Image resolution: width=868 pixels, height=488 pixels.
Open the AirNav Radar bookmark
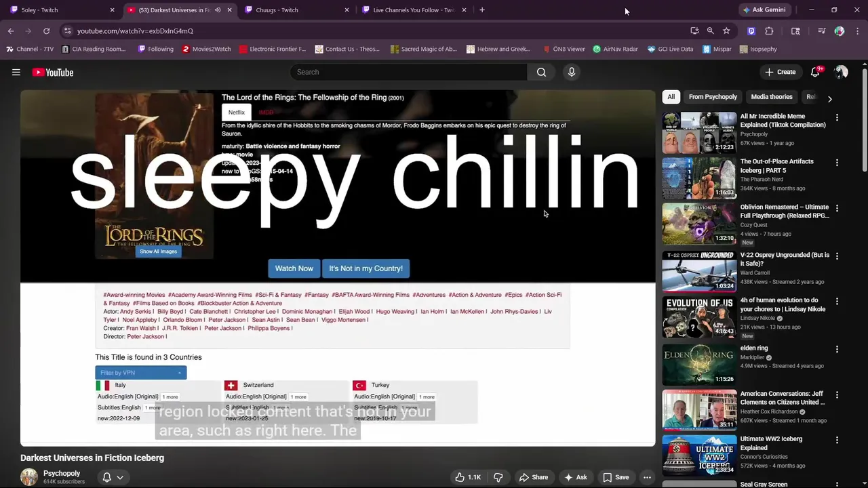point(615,49)
